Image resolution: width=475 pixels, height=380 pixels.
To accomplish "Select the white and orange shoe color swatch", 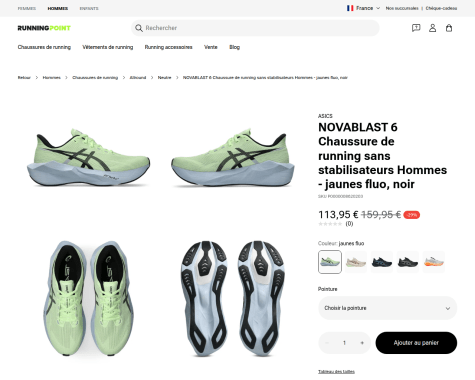I will (434, 262).
